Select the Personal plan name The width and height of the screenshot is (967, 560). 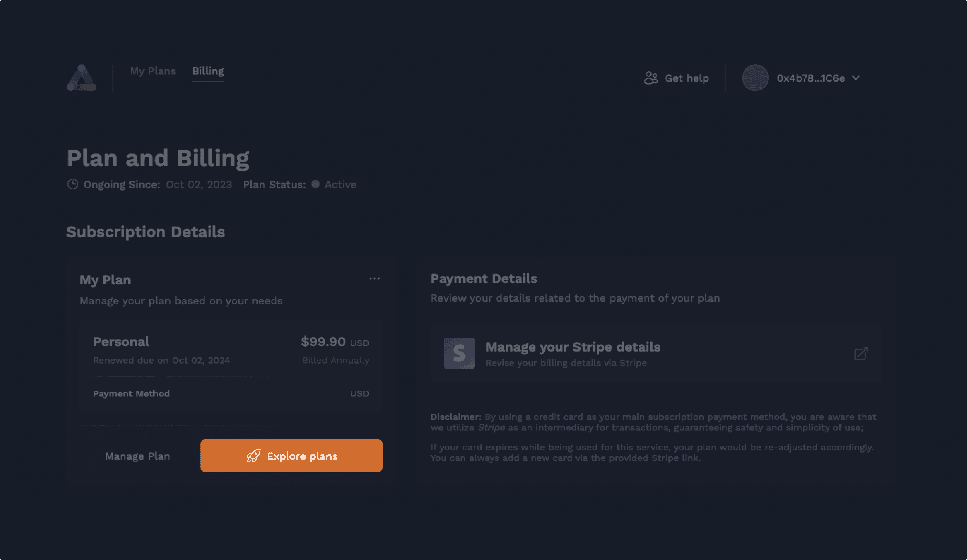point(121,341)
